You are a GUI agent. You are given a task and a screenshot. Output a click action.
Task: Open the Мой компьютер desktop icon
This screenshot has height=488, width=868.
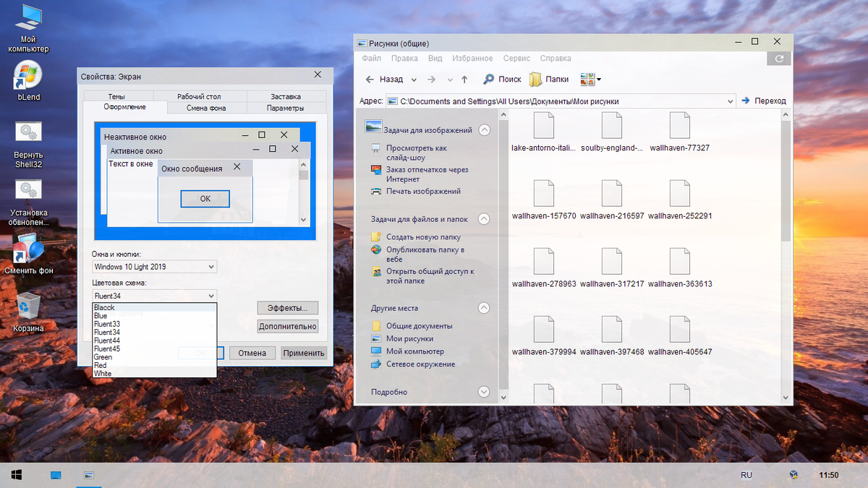[27, 18]
